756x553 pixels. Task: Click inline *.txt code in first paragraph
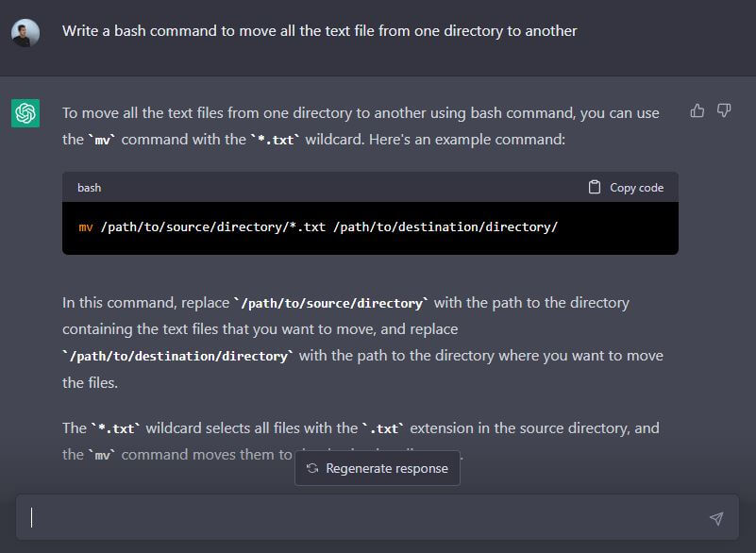pos(276,140)
